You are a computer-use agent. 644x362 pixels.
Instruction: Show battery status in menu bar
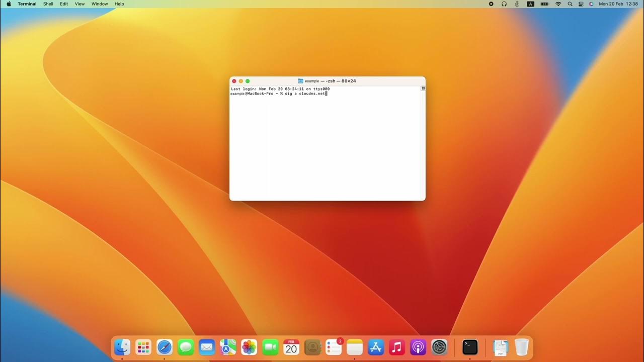pyautogui.click(x=544, y=4)
